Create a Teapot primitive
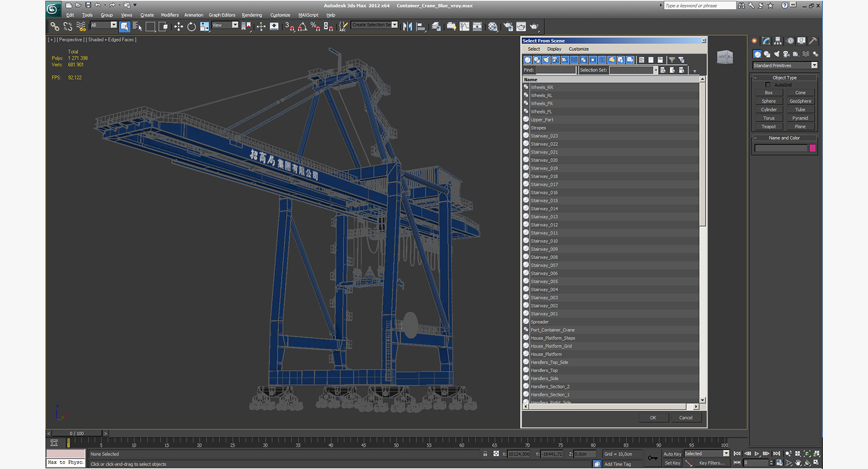 (x=768, y=127)
